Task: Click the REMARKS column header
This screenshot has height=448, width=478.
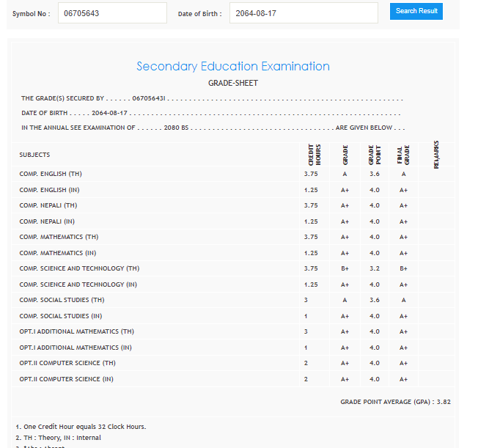Action: (436, 155)
